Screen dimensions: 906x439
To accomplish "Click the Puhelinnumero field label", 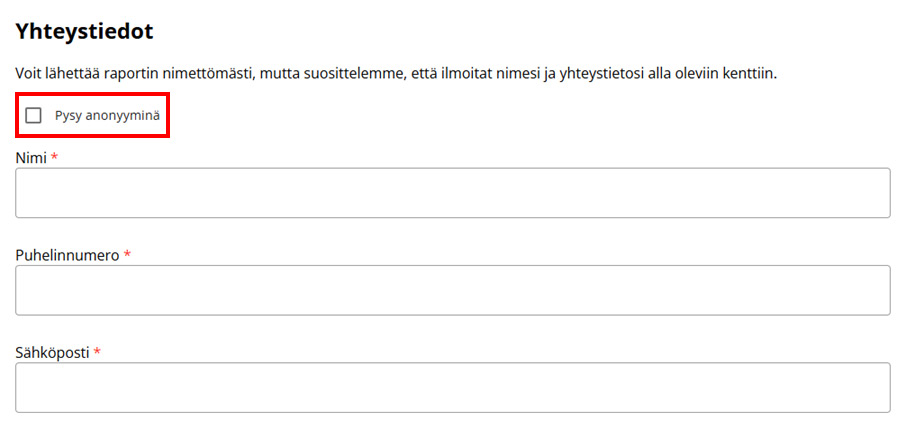I will [x=66, y=255].
